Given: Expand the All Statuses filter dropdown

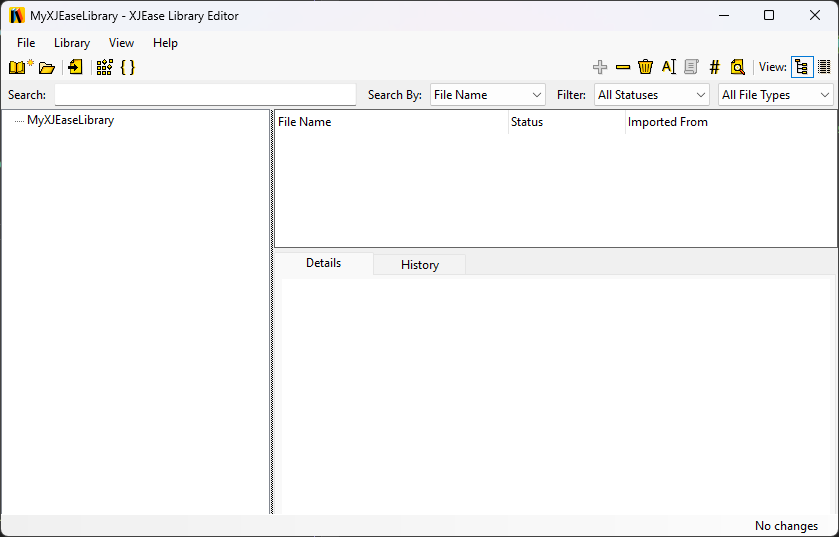Looking at the screenshot, I should point(651,95).
